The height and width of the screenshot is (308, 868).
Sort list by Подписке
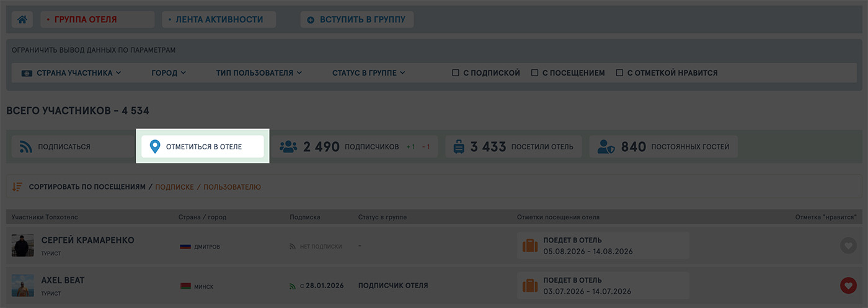coord(174,187)
